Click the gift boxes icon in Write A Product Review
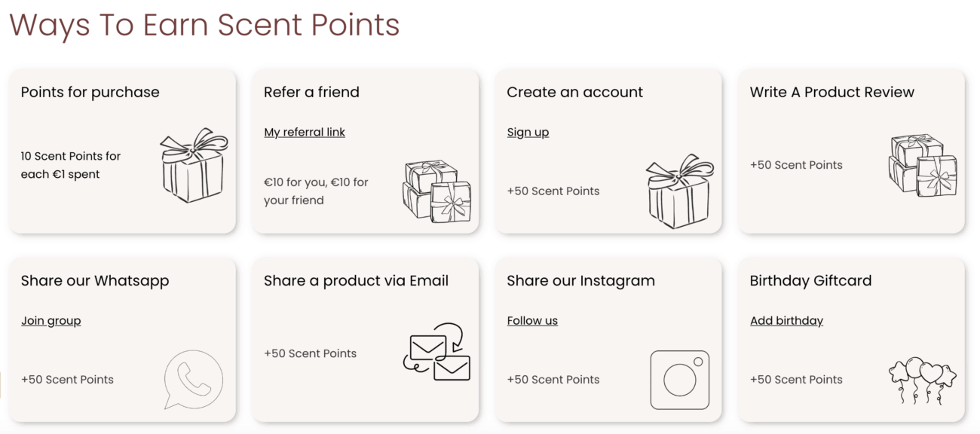This screenshot has width=980, height=434. coord(921,164)
